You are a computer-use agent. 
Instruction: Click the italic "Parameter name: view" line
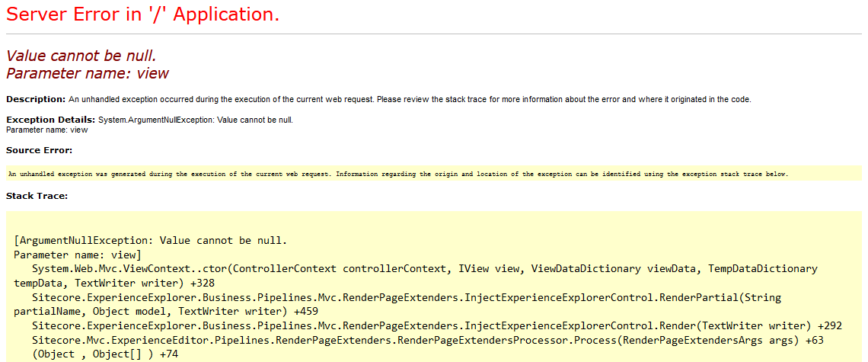88,72
